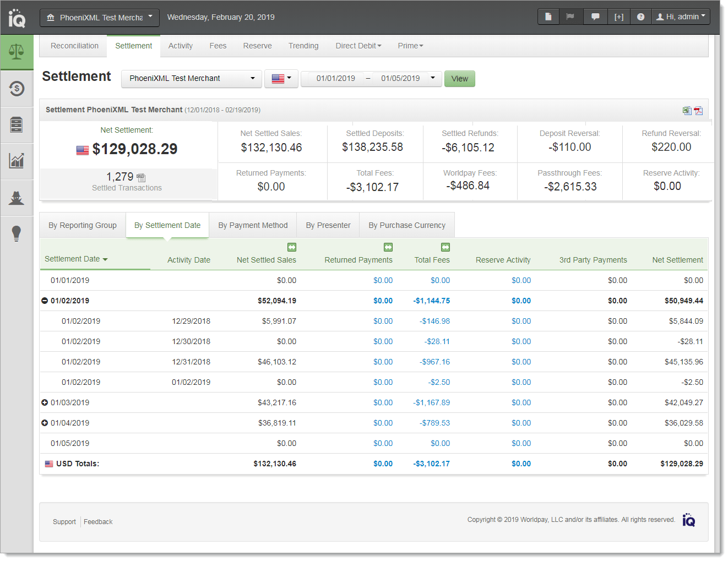Viewport: 728px width, 561px height.
Task: Open the ledger book sidebar icon
Action: [x=17, y=125]
